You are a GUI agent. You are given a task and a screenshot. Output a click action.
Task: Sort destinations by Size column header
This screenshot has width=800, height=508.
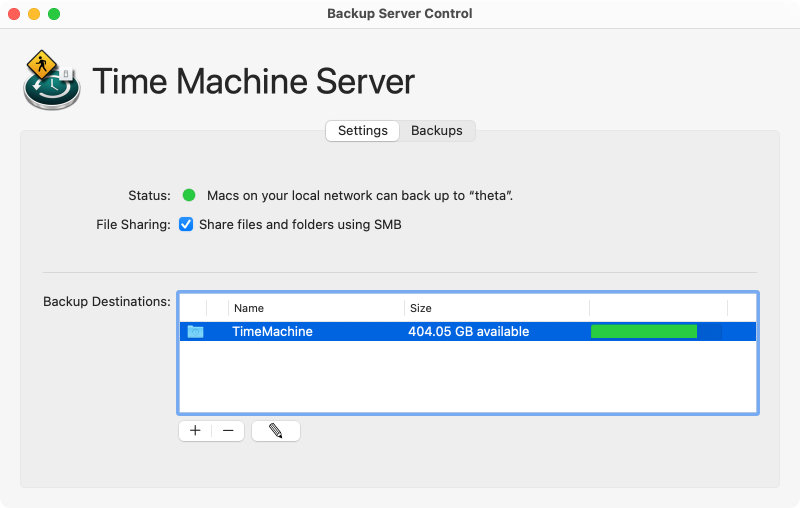(420, 308)
